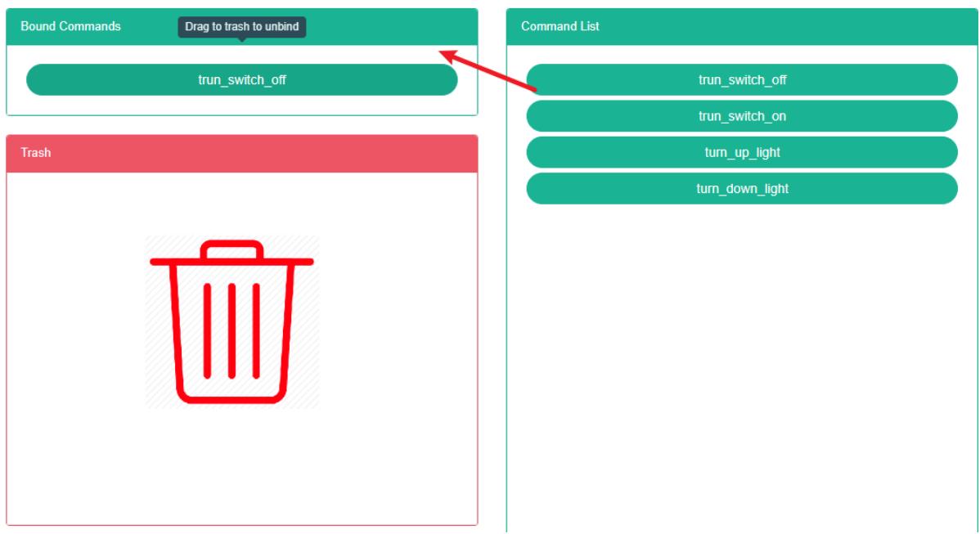The width and height of the screenshot is (980, 534).
Task: Click the red trash can icon
Action: [232, 322]
